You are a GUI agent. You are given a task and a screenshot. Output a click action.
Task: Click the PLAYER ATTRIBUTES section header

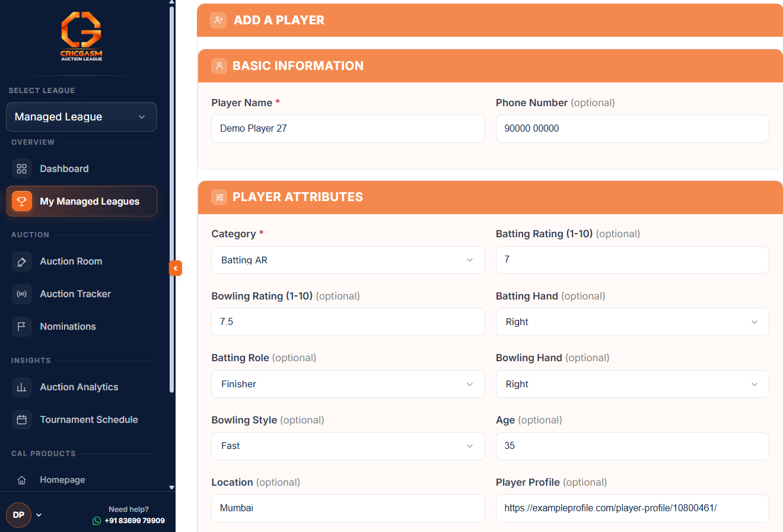point(490,197)
